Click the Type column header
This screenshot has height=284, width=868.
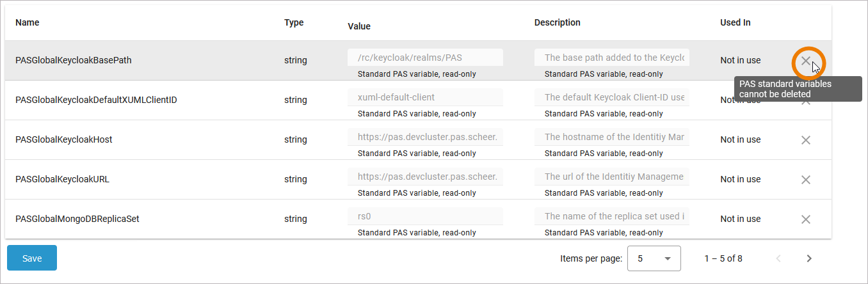294,22
